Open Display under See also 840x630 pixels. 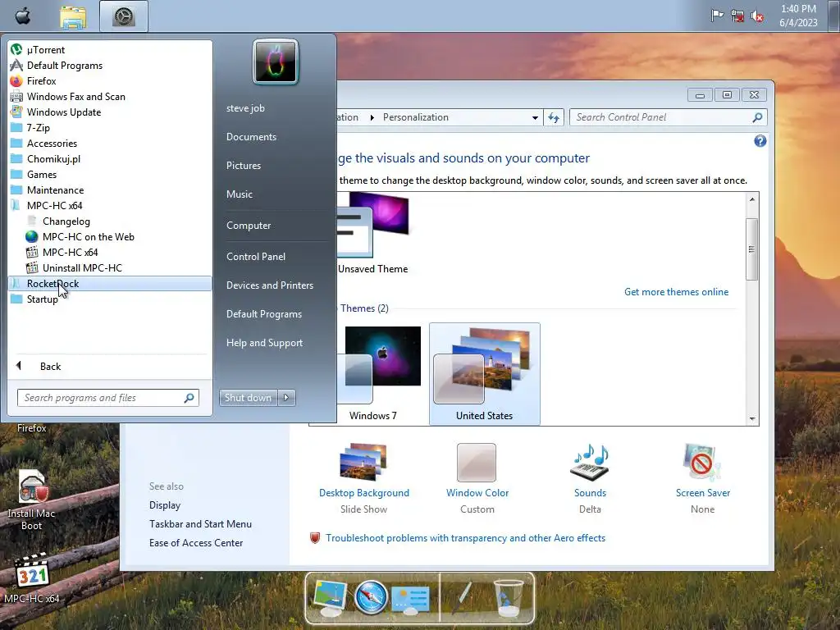164,505
